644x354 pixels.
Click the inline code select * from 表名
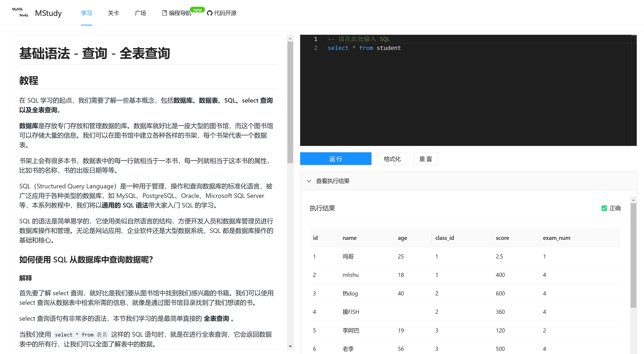(x=81, y=334)
